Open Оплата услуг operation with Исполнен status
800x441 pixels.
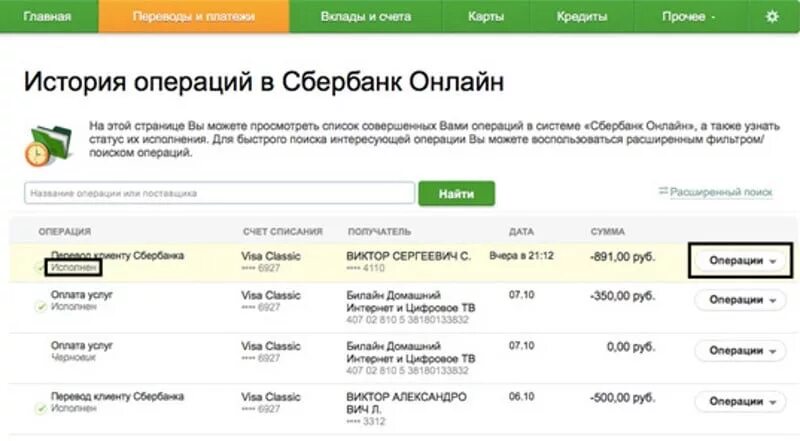pos(82,295)
